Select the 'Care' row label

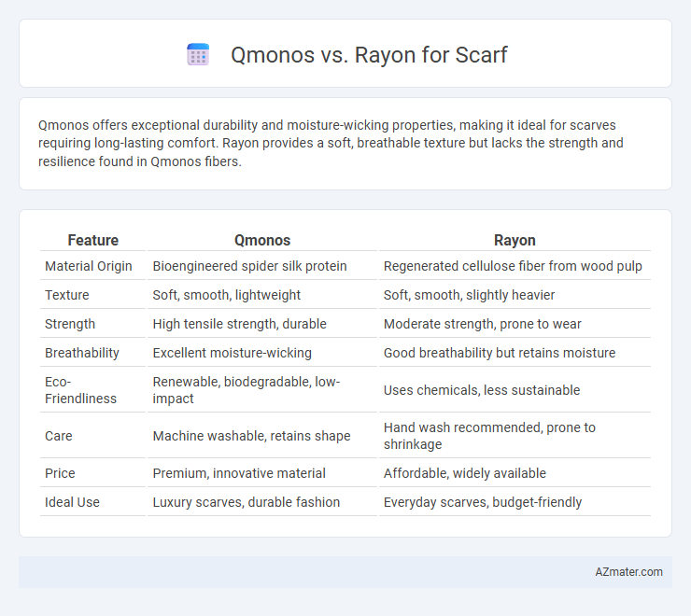[x=58, y=436]
